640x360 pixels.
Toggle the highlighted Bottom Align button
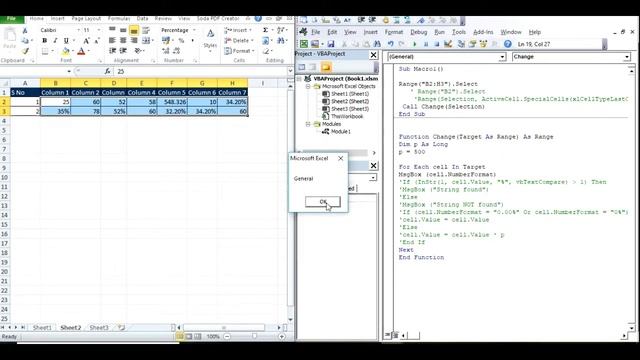(134, 30)
